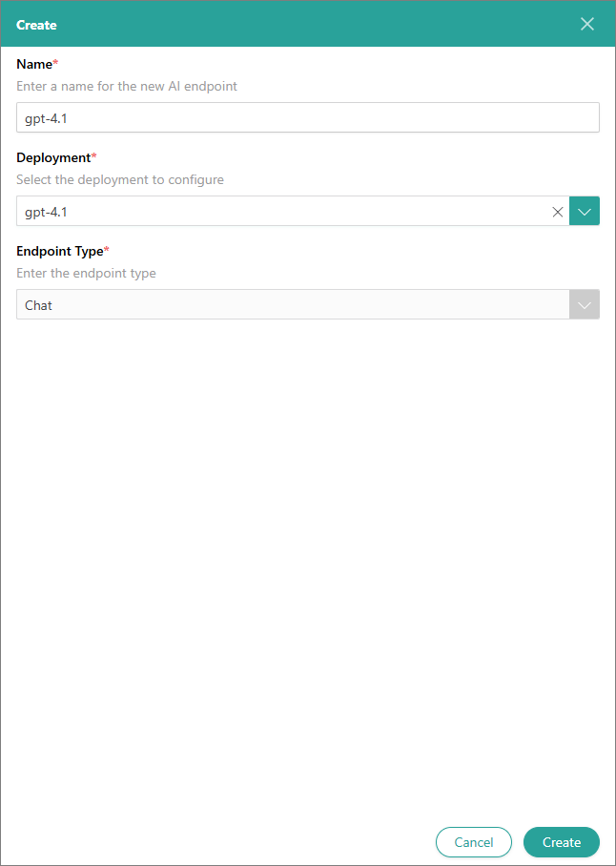
Task: Click the red asterisk beside Name
Action: [x=55, y=63]
